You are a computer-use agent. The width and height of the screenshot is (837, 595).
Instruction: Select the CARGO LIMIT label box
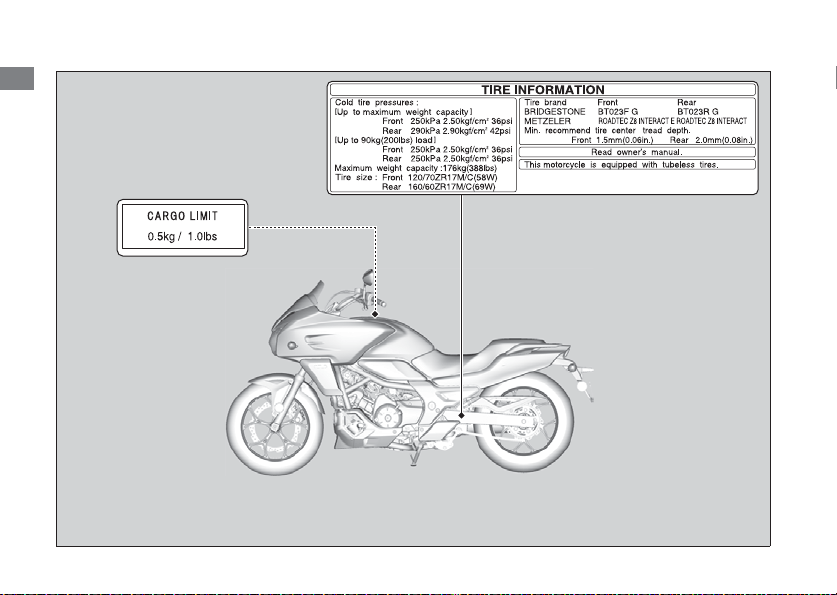(x=183, y=228)
